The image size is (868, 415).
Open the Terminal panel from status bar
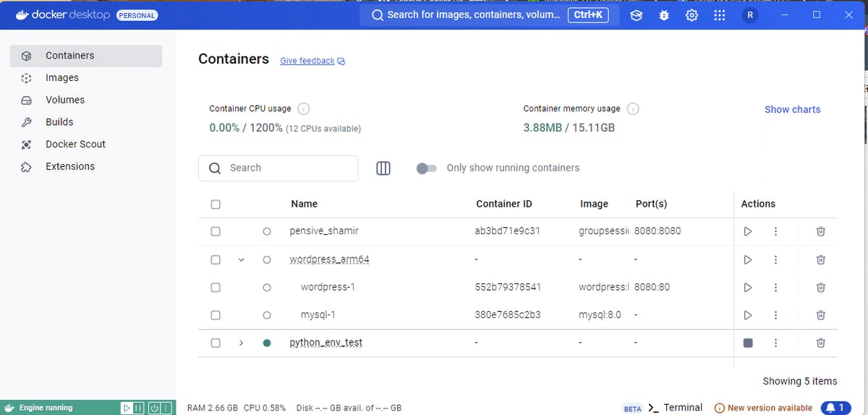pos(676,408)
